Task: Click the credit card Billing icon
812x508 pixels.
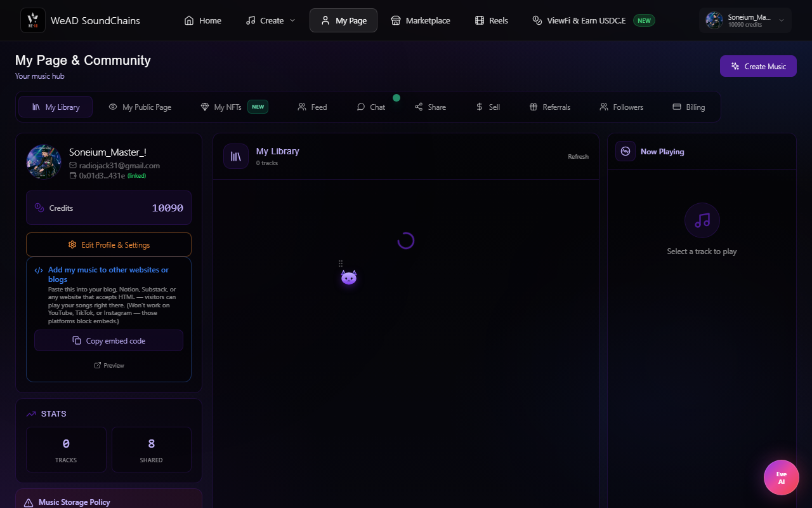Action: tap(677, 107)
